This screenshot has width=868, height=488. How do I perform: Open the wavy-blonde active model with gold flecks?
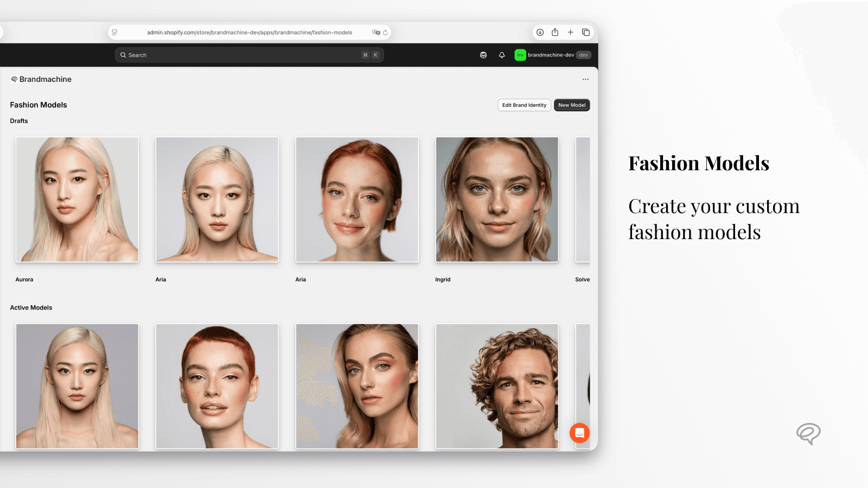(357, 386)
